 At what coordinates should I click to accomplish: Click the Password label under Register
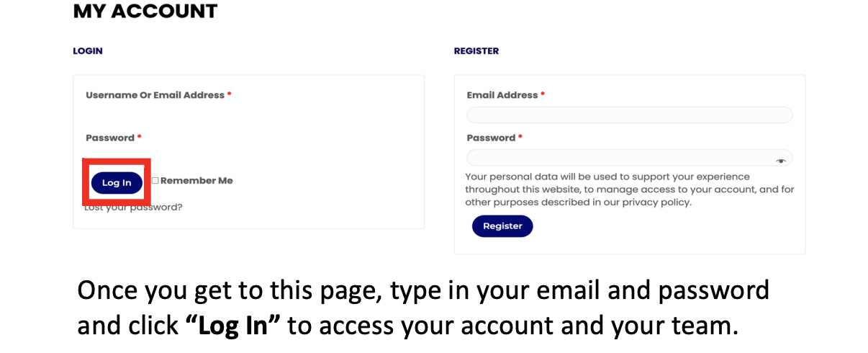491,138
